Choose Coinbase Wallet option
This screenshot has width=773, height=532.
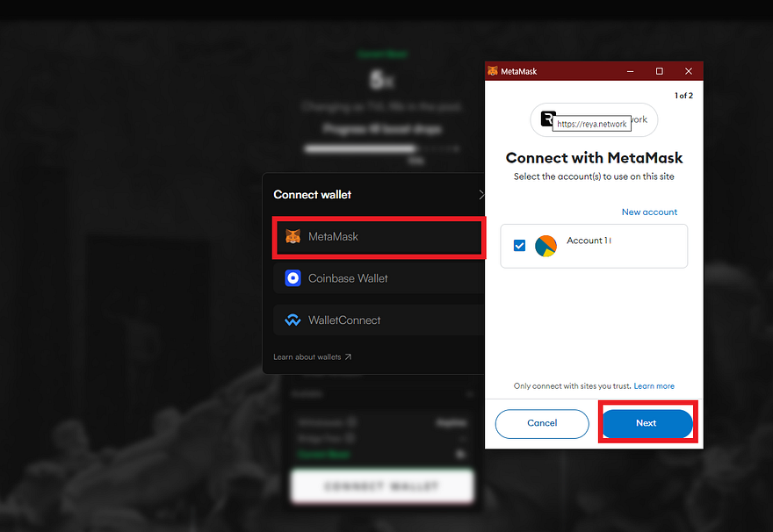[x=379, y=278]
